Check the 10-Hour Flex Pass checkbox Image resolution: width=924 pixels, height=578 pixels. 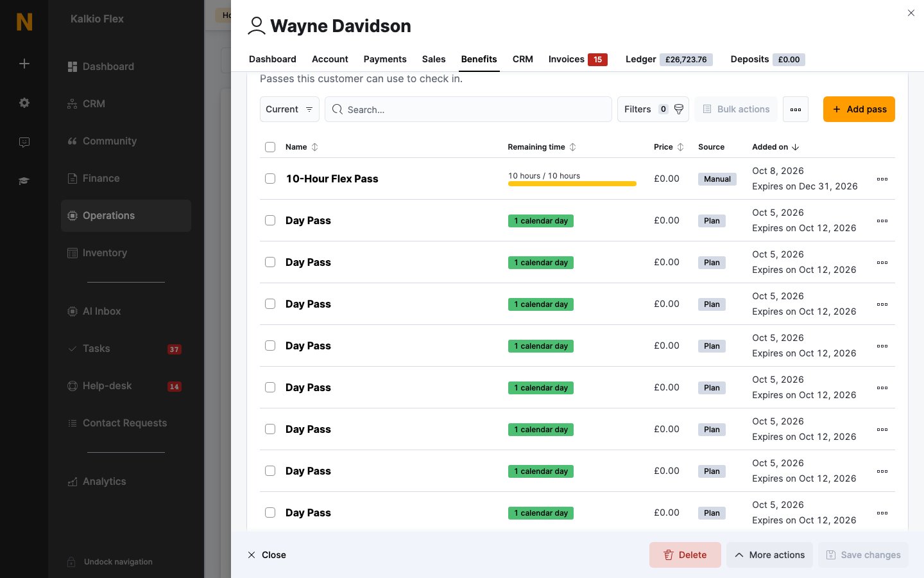point(270,179)
